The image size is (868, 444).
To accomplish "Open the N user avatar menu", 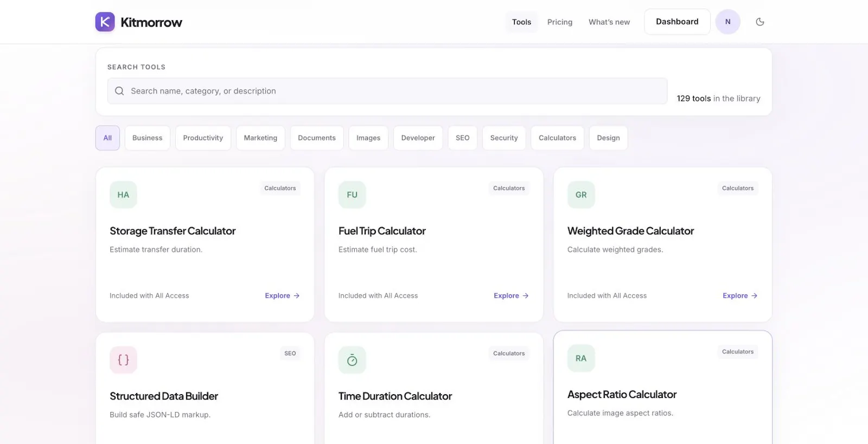I will 727,22.
